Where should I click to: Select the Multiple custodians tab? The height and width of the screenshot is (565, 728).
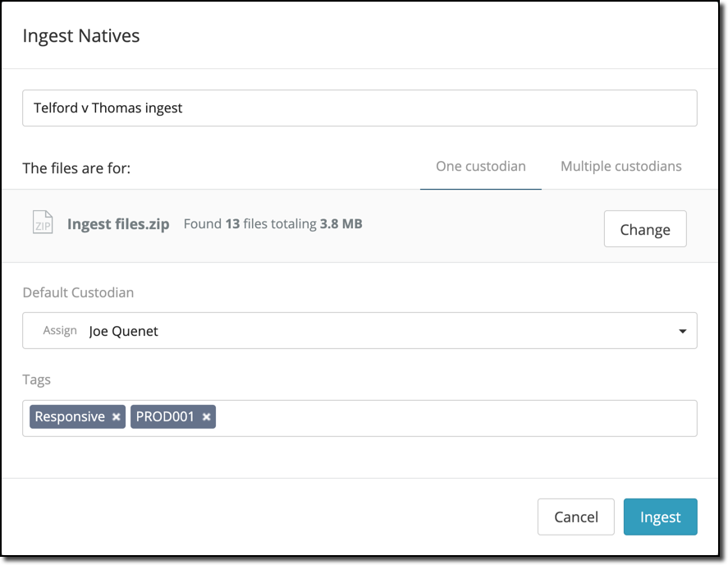(620, 166)
